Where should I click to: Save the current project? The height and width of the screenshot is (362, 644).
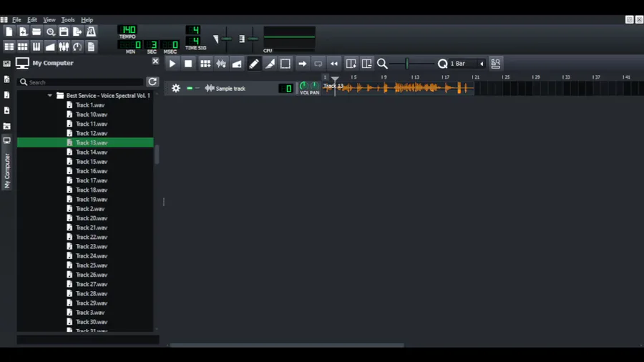point(64,31)
